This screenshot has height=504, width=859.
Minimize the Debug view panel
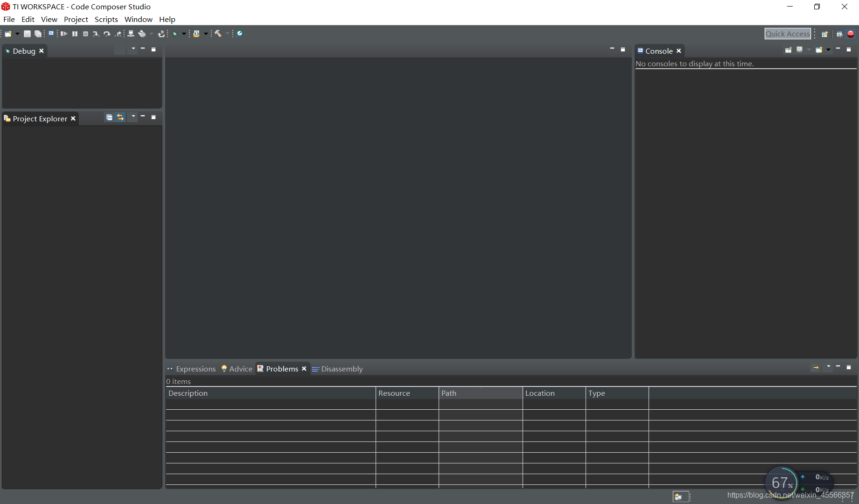pos(143,49)
